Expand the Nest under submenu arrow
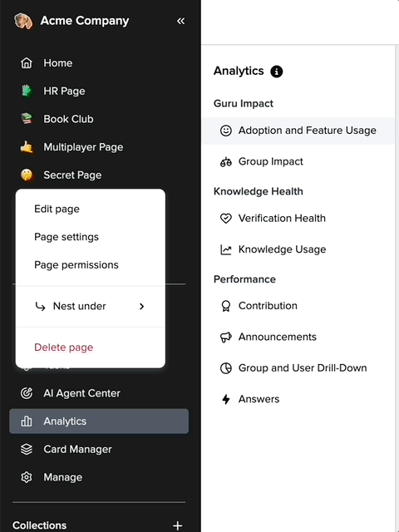Image resolution: width=399 pixels, height=532 pixels. click(x=142, y=307)
